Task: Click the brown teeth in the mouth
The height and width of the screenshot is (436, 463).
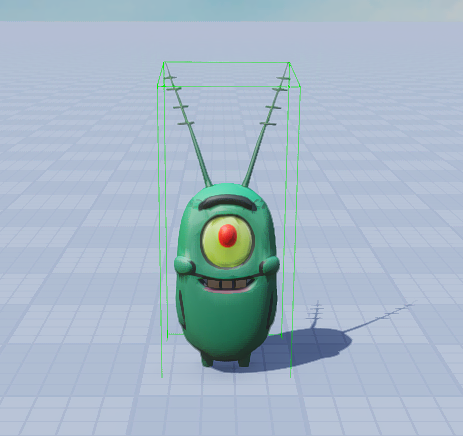Action: pyautogui.click(x=228, y=284)
